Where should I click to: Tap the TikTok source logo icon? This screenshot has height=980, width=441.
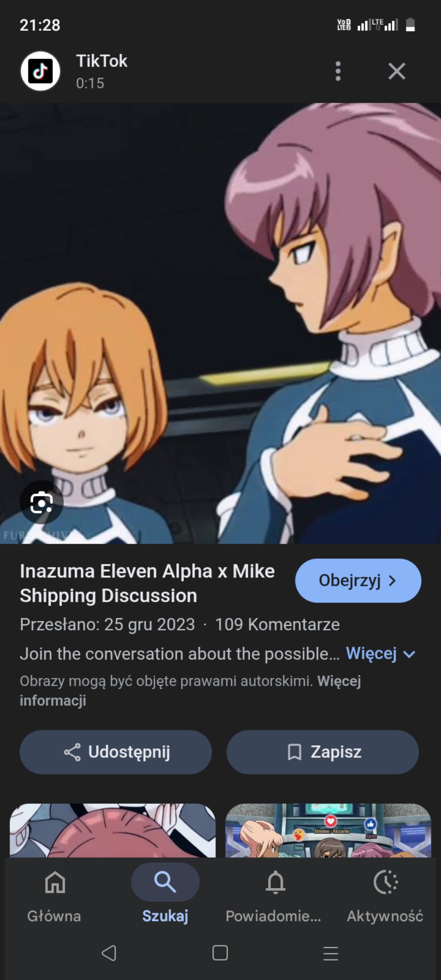(x=40, y=71)
